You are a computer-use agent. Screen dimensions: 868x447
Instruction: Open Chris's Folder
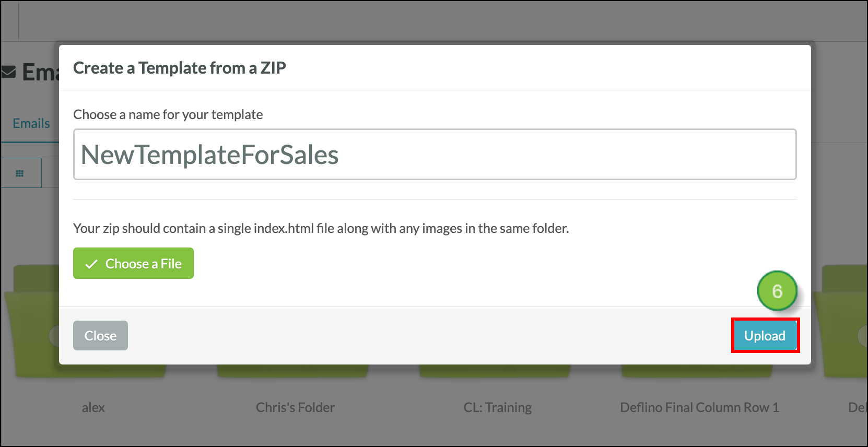(295, 407)
